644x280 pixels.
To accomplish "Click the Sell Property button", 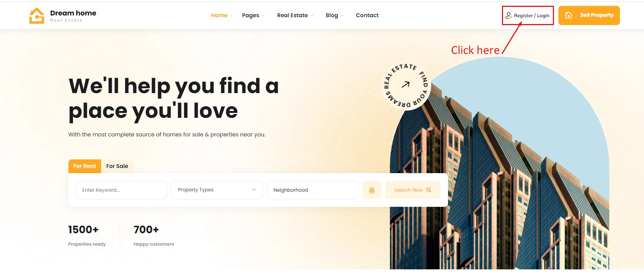I will 589,15.
